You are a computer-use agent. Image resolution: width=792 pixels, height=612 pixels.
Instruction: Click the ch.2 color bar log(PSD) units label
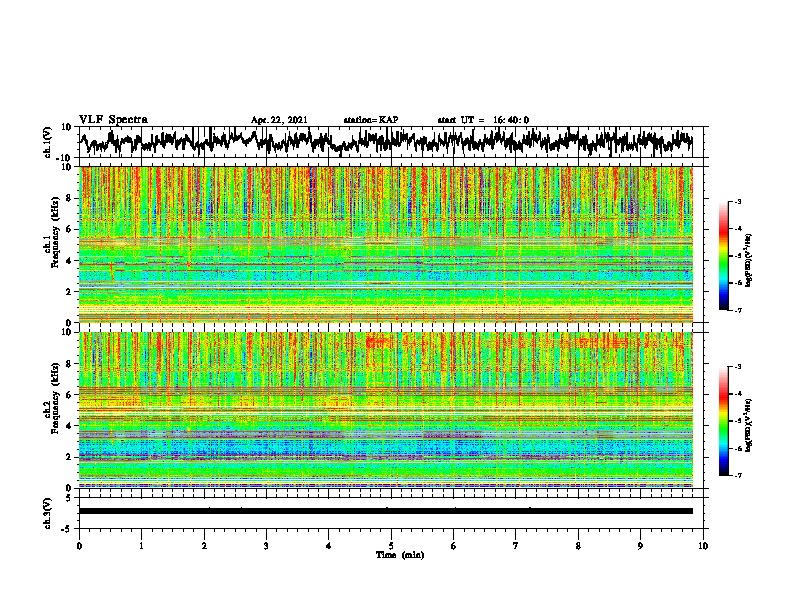pos(749,425)
